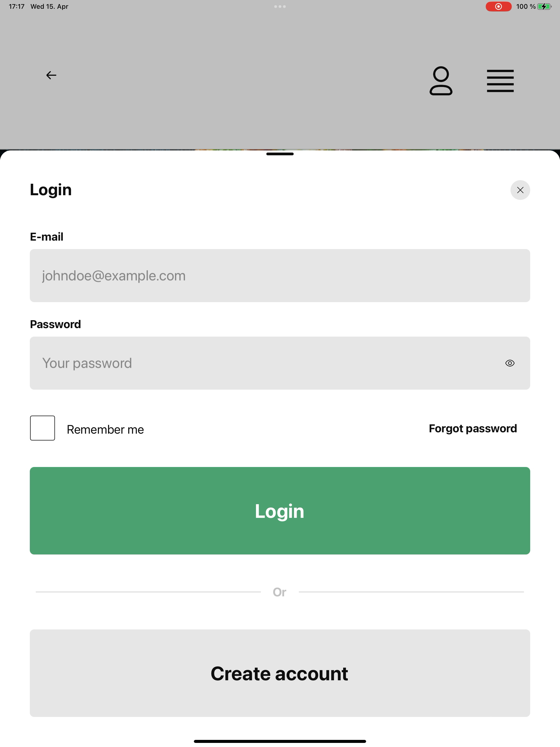
Task: Tap the sheet grabber handle above Login
Action: [280, 154]
